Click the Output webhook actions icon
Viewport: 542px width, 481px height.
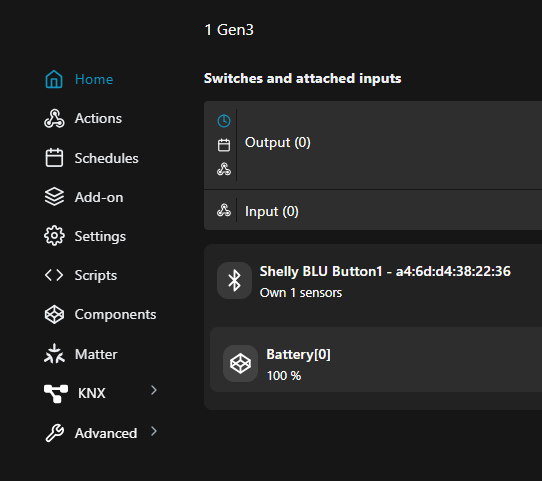[224, 169]
